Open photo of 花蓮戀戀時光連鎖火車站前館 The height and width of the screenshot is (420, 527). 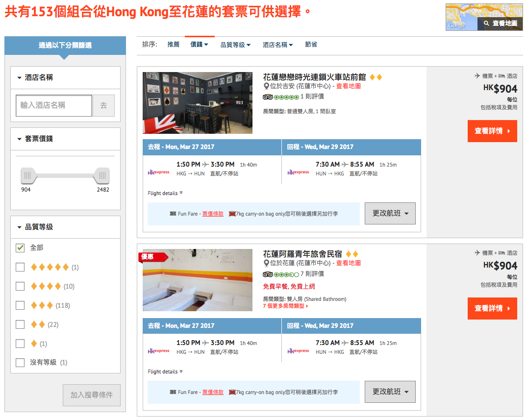198,103
